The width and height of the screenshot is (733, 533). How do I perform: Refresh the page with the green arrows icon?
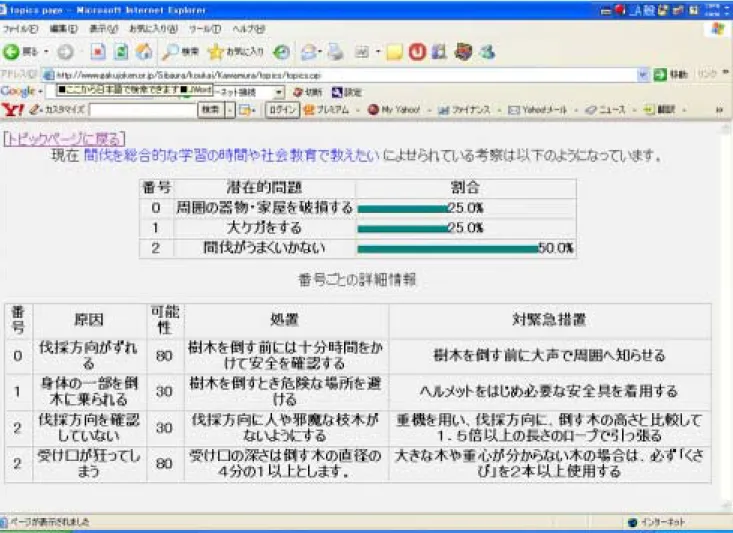121,52
